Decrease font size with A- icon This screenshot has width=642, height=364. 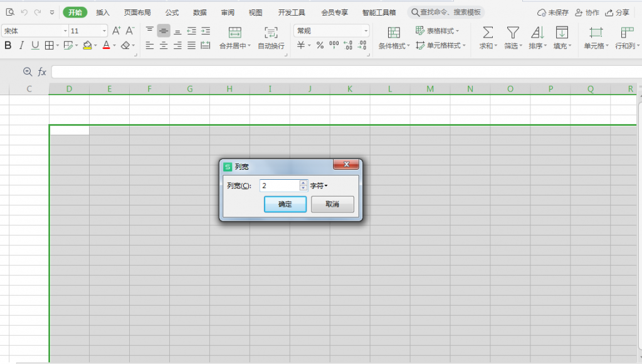[130, 31]
